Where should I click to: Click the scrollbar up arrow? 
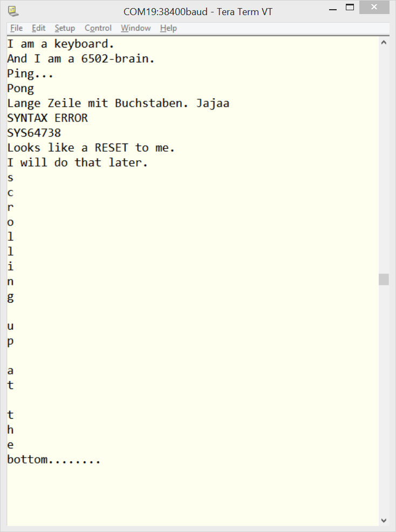tap(384, 43)
